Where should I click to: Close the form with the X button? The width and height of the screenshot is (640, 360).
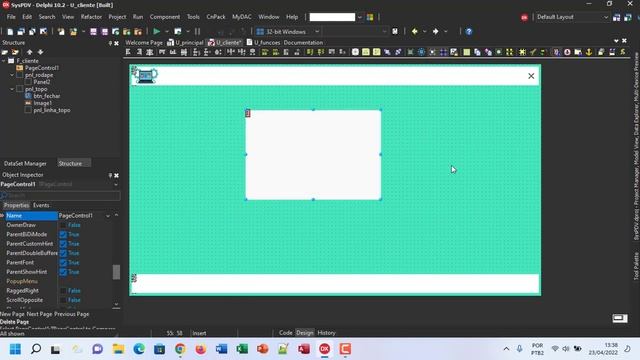coord(531,76)
